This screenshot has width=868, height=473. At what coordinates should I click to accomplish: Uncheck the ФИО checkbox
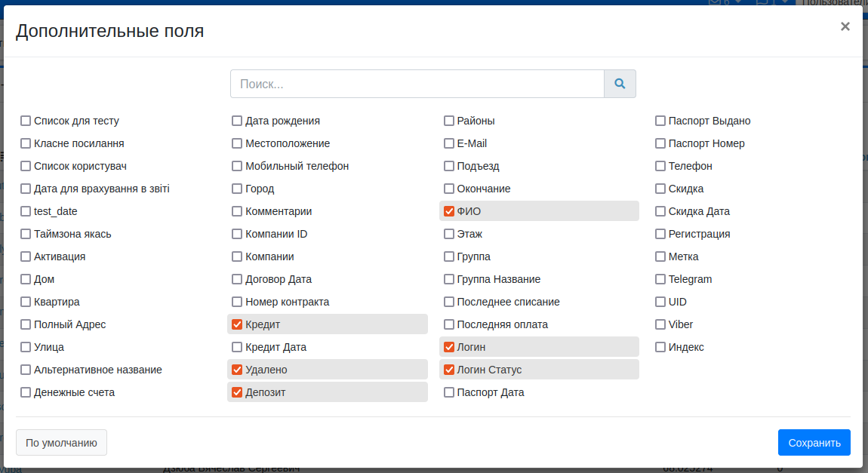coord(449,211)
